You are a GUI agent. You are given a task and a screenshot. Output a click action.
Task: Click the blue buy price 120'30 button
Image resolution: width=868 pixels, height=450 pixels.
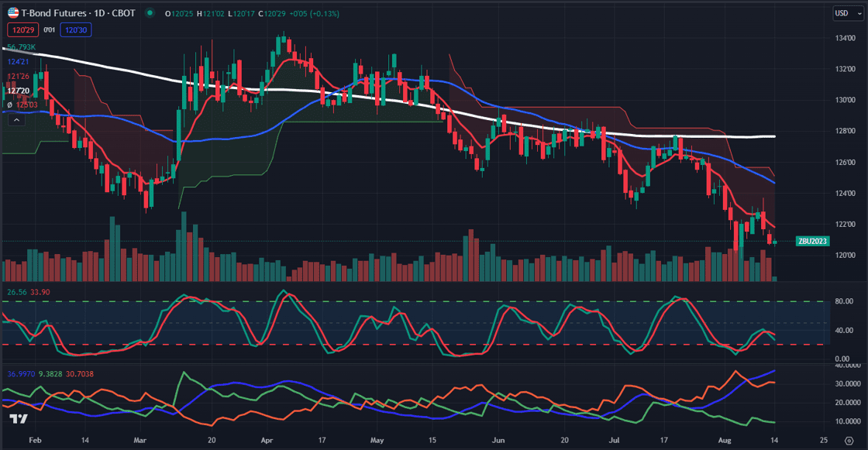pyautogui.click(x=76, y=30)
